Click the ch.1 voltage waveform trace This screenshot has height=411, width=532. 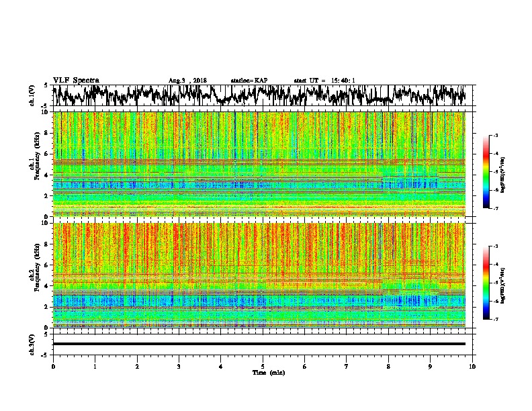click(259, 95)
